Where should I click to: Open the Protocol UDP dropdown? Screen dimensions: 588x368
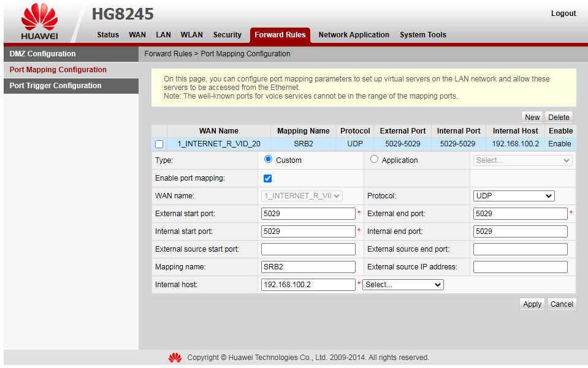(514, 196)
